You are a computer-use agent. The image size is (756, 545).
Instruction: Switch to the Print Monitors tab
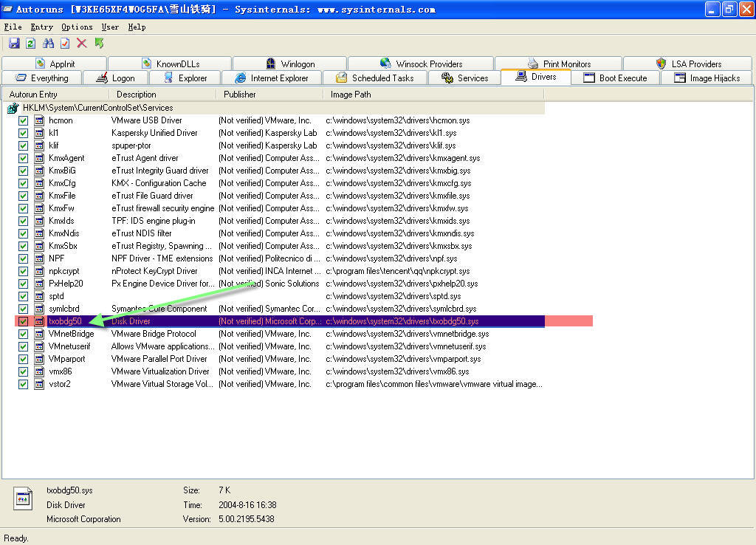point(559,64)
